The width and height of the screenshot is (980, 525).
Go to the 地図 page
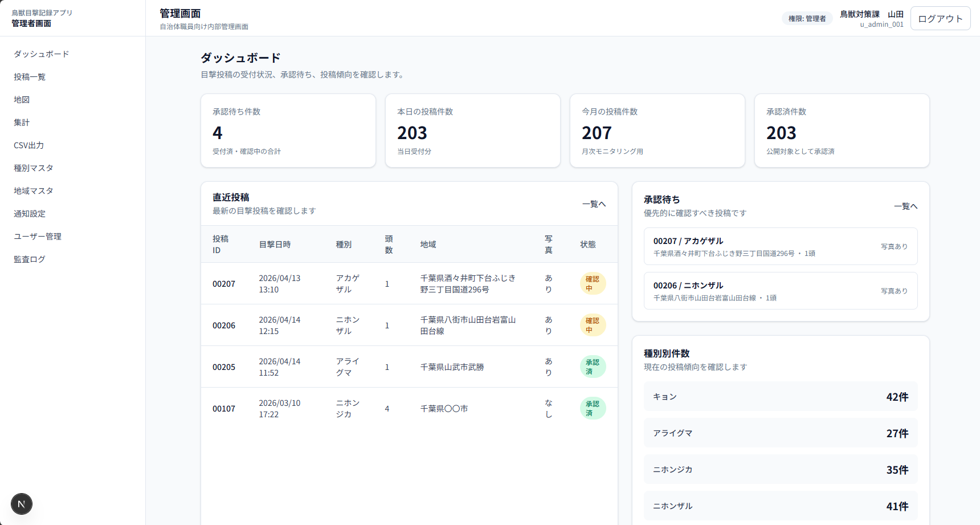(x=22, y=100)
